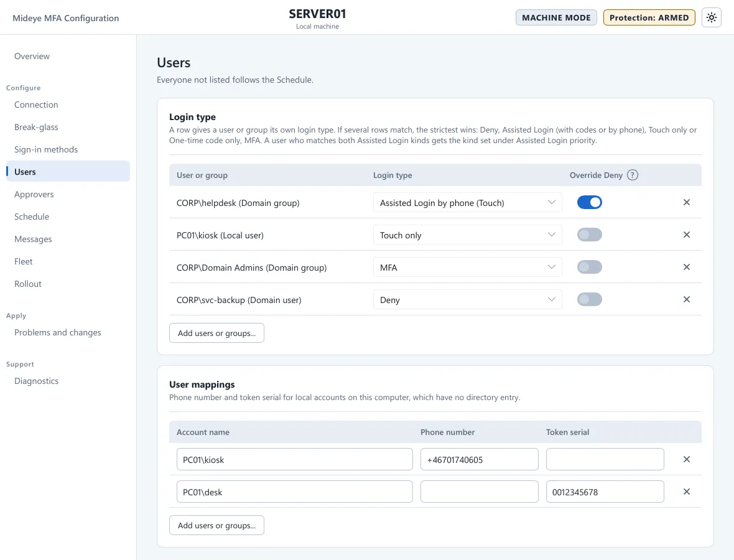Edit the PC01\desk account name field
The width and height of the screenshot is (734, 560).
(x=294, y=492)
